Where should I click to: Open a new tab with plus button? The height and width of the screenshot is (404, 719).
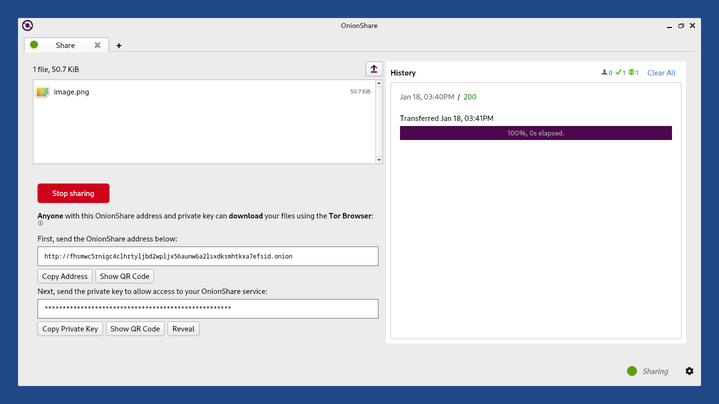[x=119, y=45]
